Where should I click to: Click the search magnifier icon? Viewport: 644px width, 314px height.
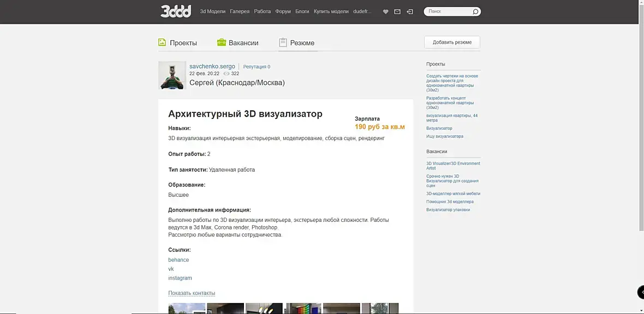tap(475, 12)
